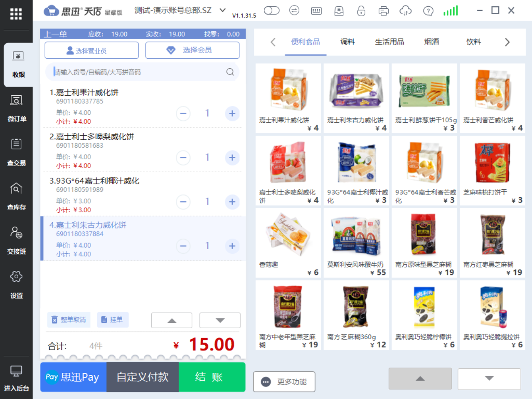Screen dimensions: 532x399
Task: Click 选择会员 select member button
Action: point(192,50)
